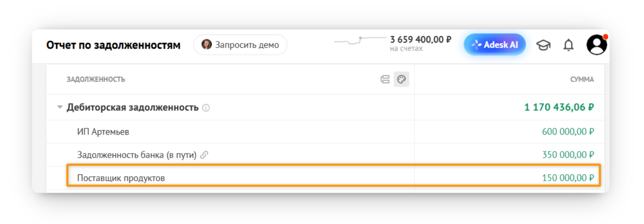The width and height of the screenshot is (644, 224).
Task: Click the sparkle icon in Adesk AI
Action: (476, 45)
